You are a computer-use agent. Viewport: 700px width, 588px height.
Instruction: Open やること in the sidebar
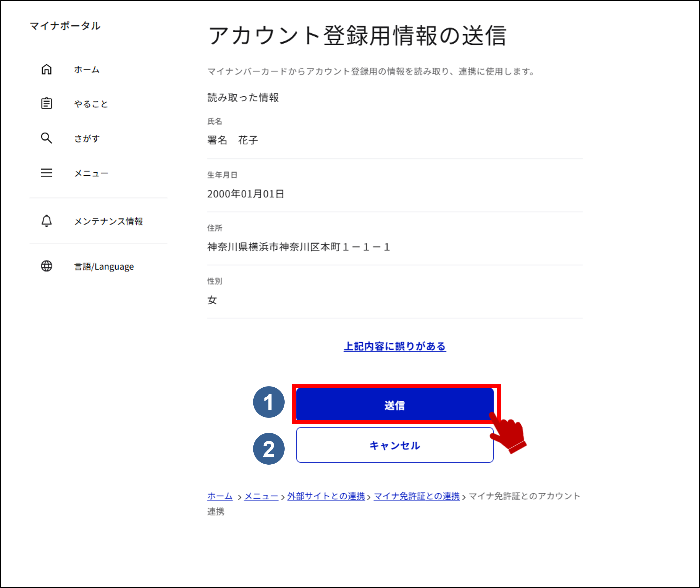click(x=91, y=104)
